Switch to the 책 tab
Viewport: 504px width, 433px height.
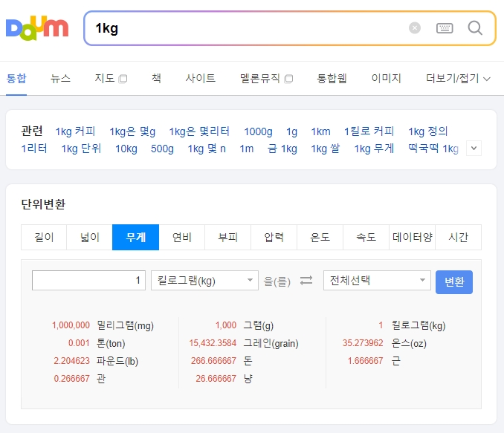156,79
